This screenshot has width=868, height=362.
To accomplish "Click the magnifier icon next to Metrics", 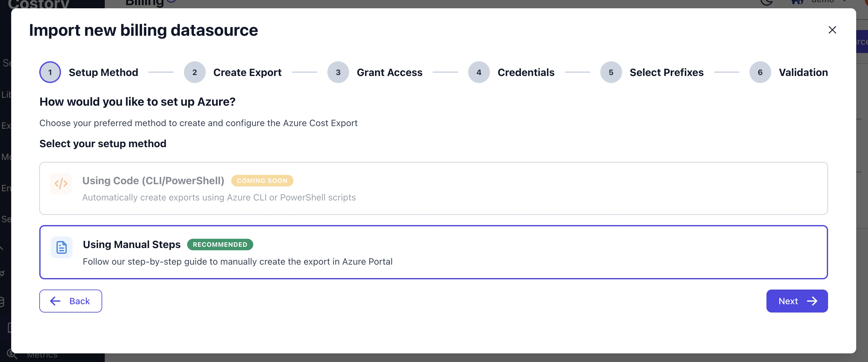I will (12, 354).
